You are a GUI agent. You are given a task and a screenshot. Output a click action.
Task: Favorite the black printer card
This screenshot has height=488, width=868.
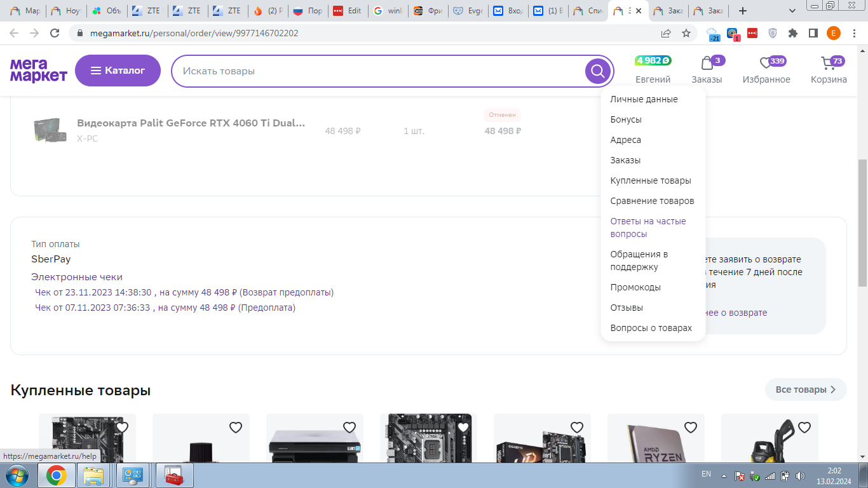(x=349, y=428)
